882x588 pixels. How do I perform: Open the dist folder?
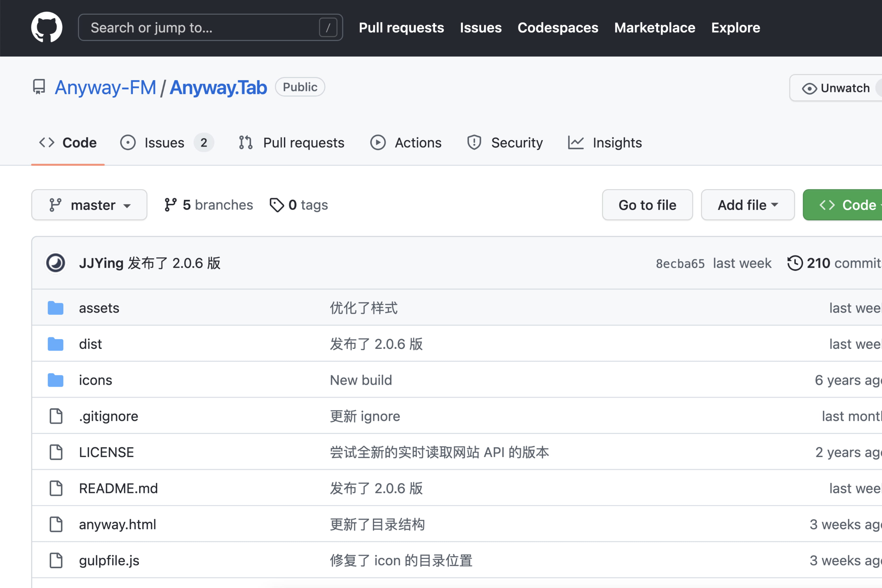[x=90, y=344]
